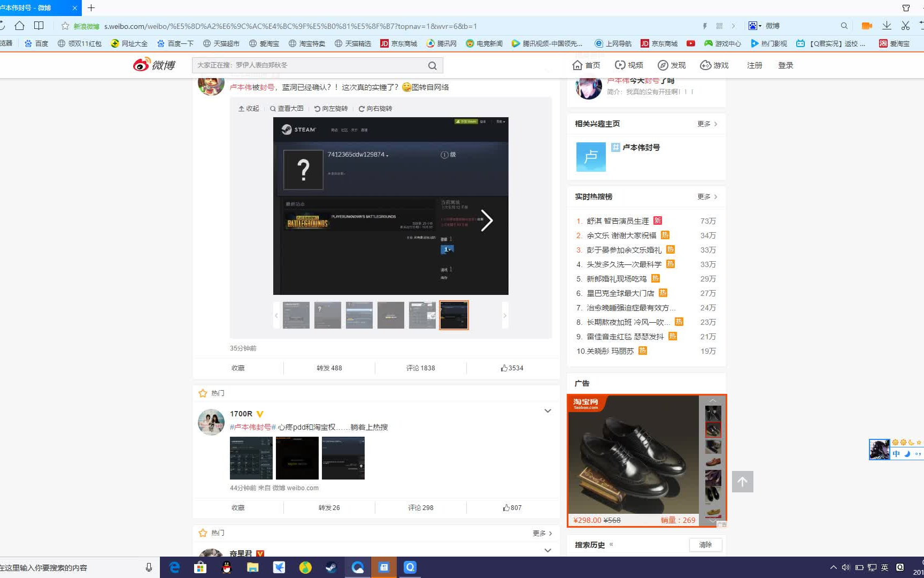Screen dimensions: 924x578
Task: Open the 卢本伟封号 topic page
Action: (641, 147)
